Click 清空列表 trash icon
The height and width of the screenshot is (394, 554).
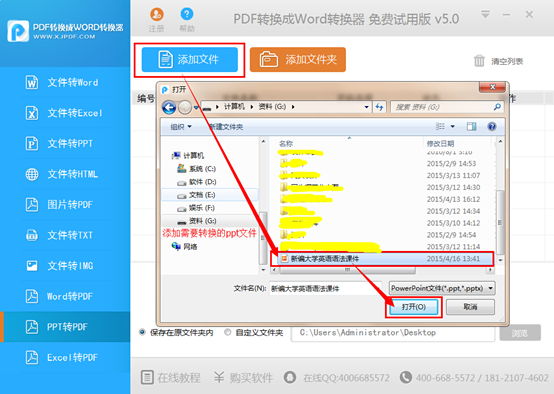479,61
